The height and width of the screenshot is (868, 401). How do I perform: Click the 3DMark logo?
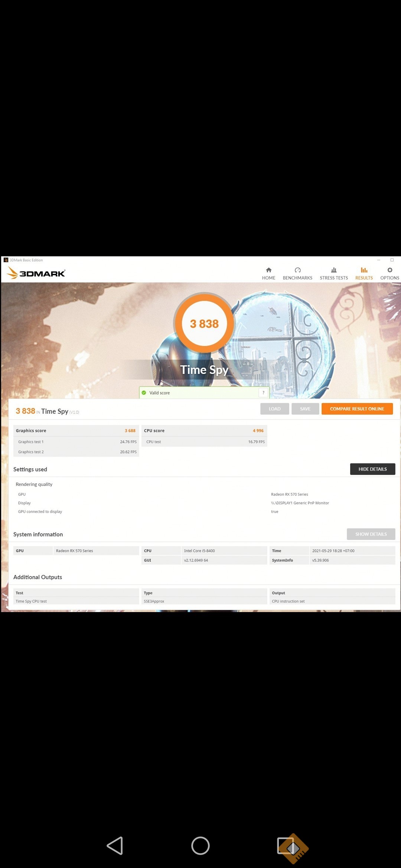coord(36,273)
